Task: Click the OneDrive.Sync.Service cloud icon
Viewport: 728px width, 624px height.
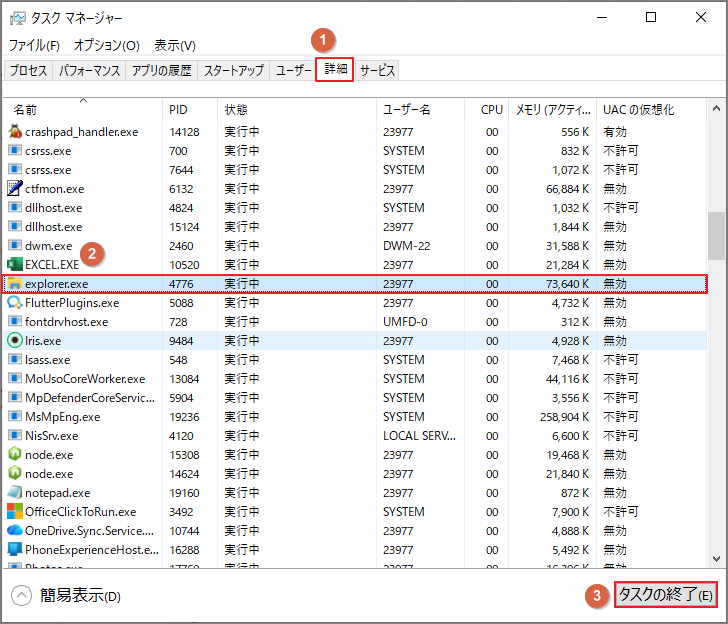Action: [15, 530]
